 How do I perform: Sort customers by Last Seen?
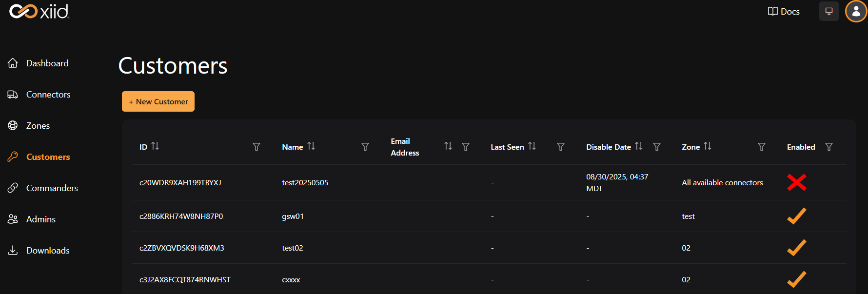pos(532,146)
